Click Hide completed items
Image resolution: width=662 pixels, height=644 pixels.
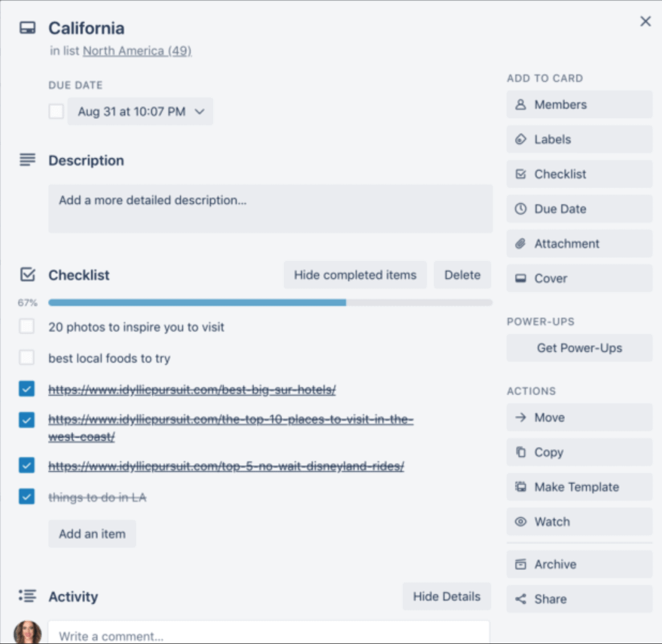pyautogui.click(x=355, y=275)
